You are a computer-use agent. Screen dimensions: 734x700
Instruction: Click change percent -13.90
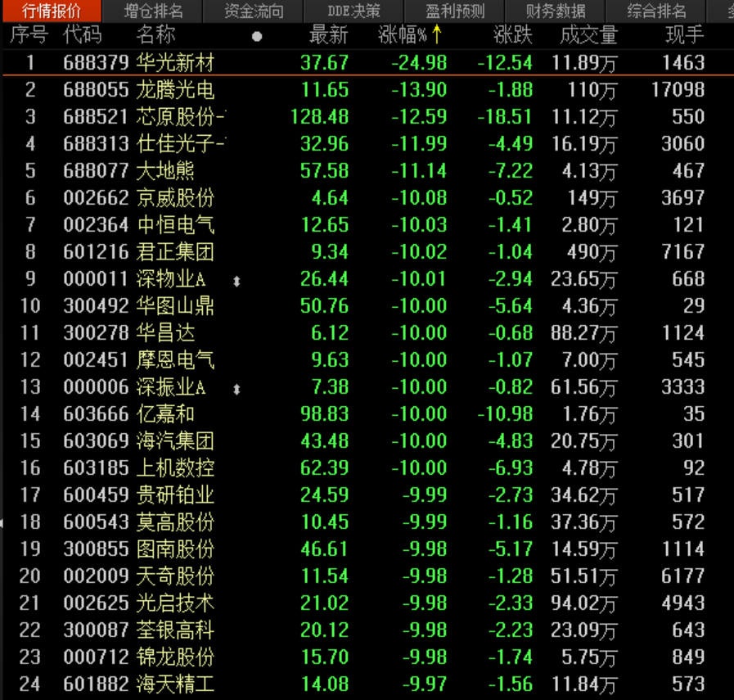[420, 90]
